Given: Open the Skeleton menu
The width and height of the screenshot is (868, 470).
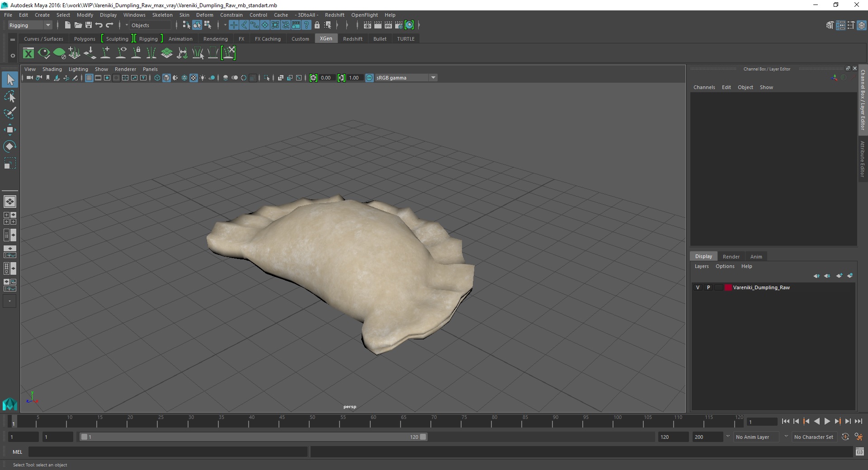Looking at the screenshot, I should [162, 15].
